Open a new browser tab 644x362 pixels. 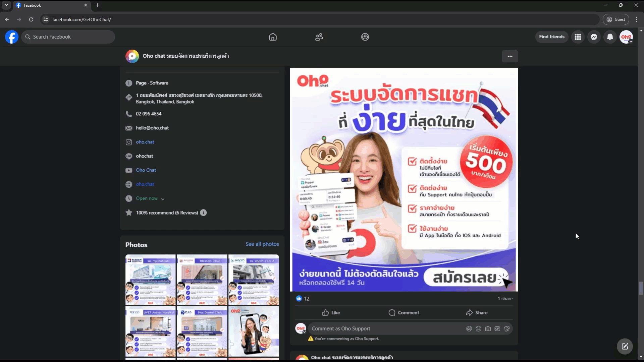pyautogui.click(x=98, y=5)
